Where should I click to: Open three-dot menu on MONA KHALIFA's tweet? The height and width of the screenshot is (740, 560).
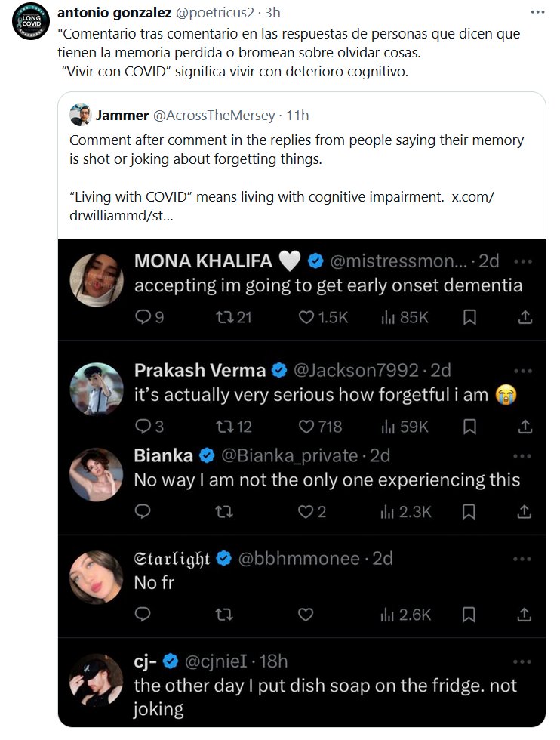(522, 261)
